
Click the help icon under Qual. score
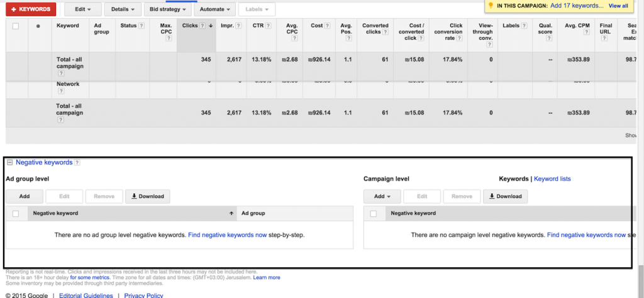tap(548, 38)
